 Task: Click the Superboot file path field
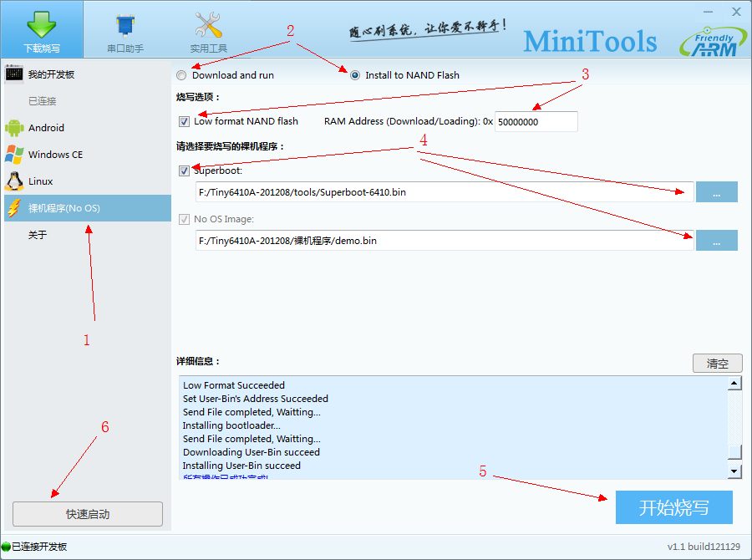pos(445,192)
